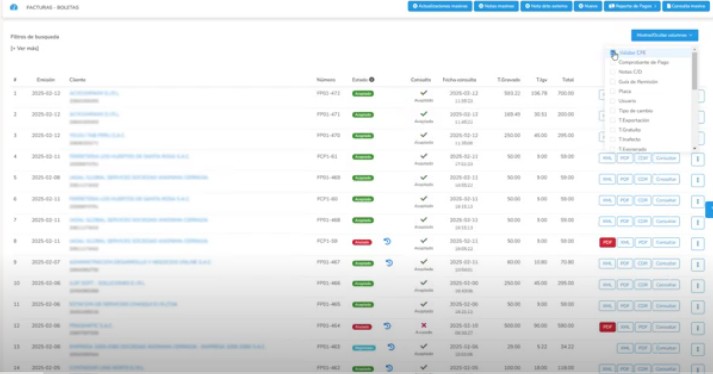Enable the Placa column checkbox
This screenshot has width=713, height=374.
click(613, 91)
